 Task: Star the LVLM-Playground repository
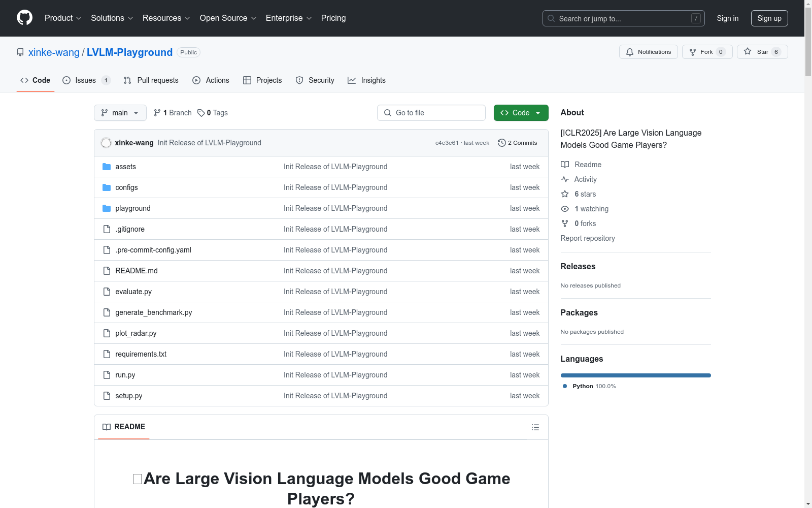tap(762, 52)
